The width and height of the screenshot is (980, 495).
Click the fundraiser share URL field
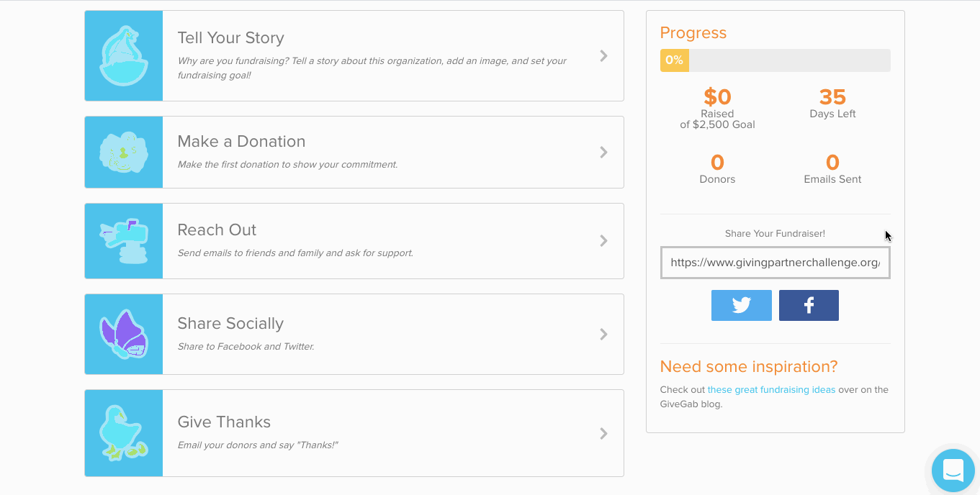(775, 263)
